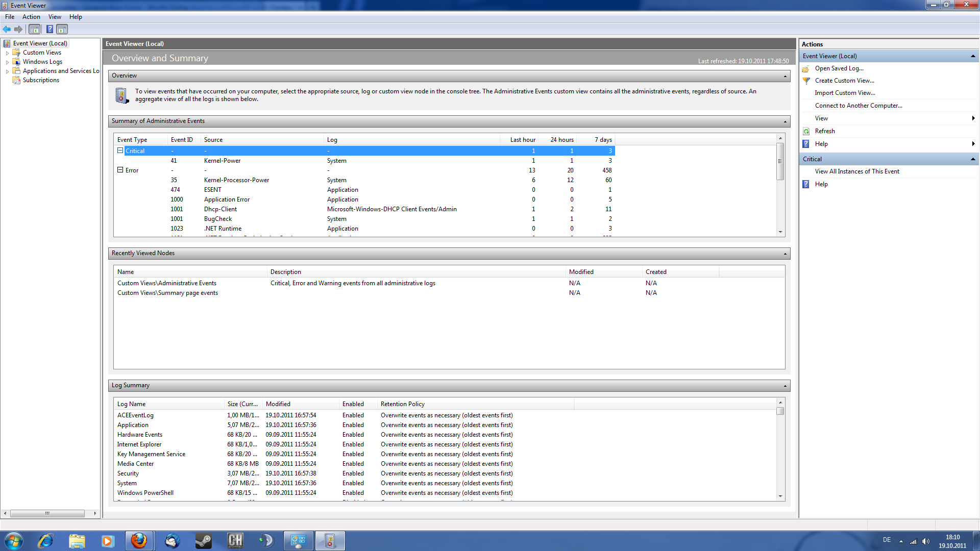Open Windows Explorer from the taskbar
The image size is (980, 551).
coord(77,541)
